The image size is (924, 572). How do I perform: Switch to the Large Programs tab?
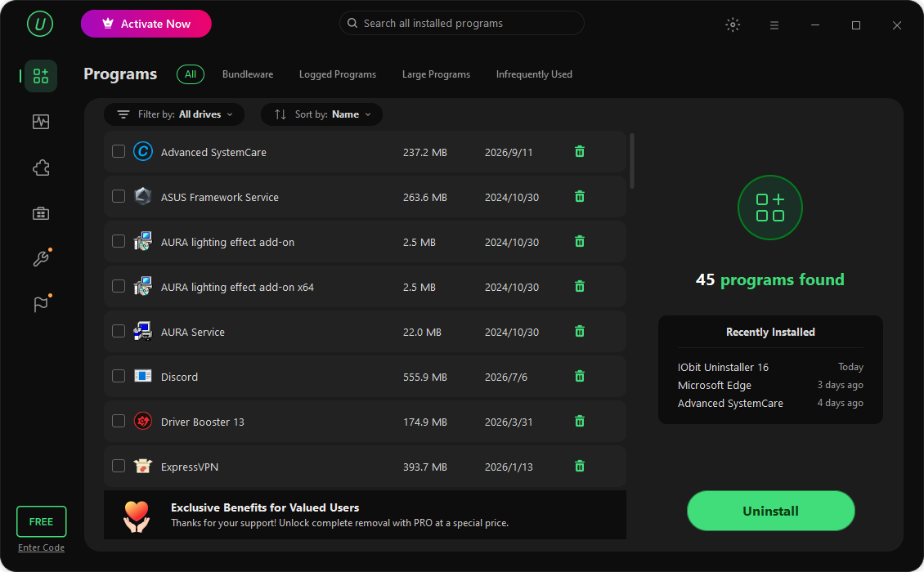pos(436,74)
